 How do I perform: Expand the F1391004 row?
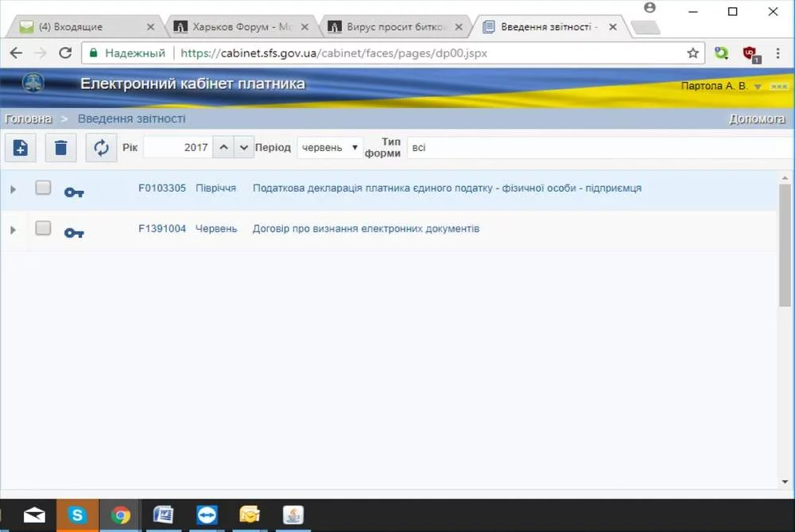(x=14, y=231)
